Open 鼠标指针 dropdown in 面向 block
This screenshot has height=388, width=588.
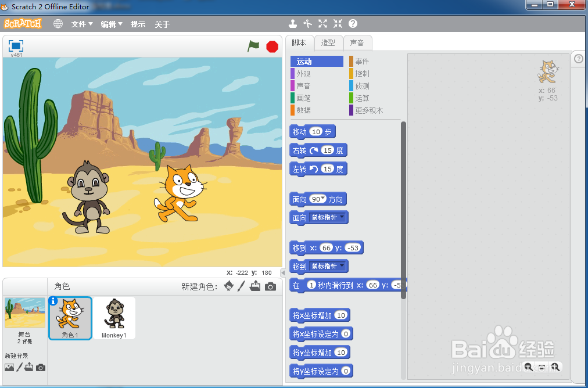pos(328,217)
